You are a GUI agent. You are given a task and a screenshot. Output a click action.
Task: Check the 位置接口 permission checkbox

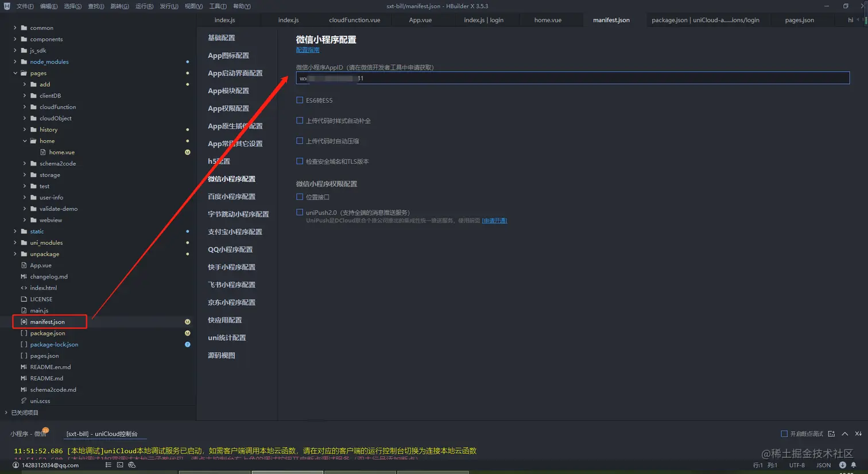(x=300, y=197)
